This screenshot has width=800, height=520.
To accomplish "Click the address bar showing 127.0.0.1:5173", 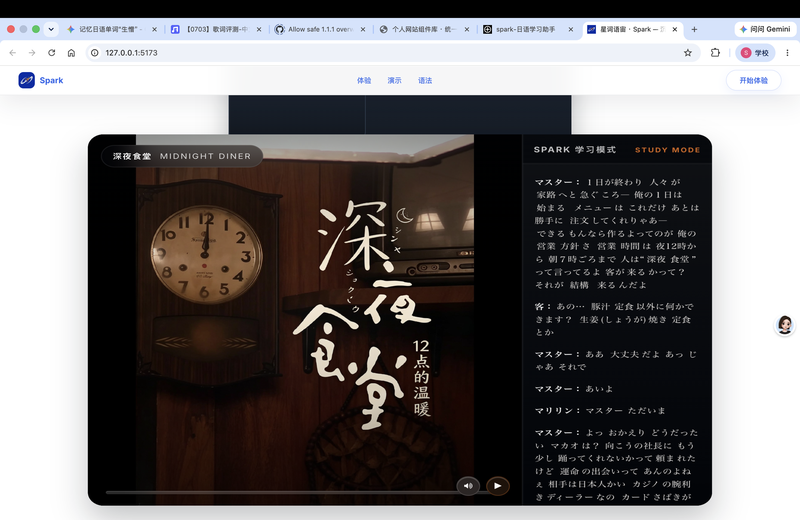I will pos(393,53).
